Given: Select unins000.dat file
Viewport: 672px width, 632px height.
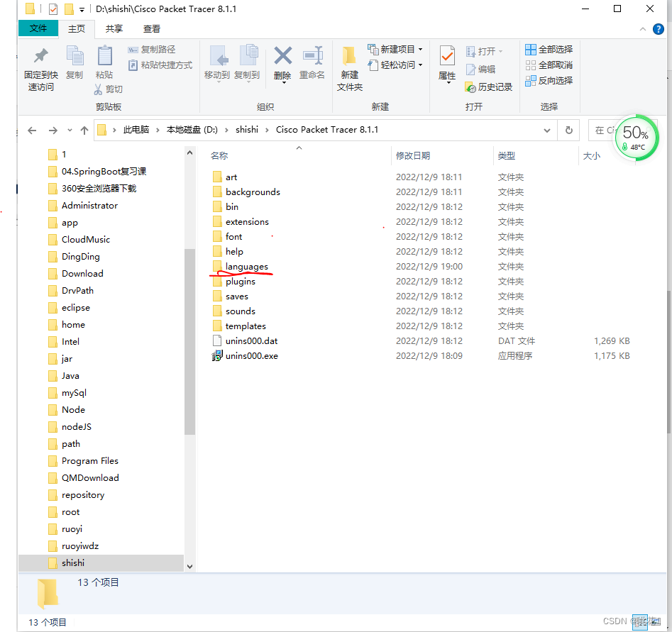Looking at the screenshot, I should (x=251, y=341).
